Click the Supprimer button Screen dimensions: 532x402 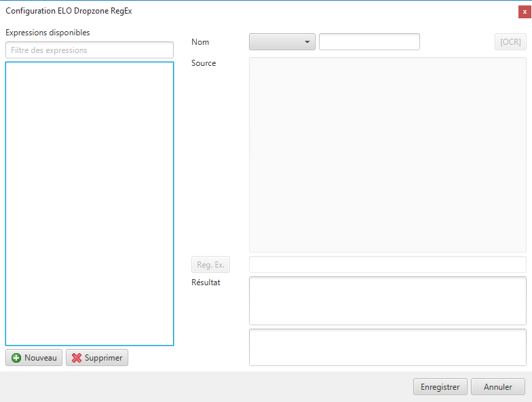click(97, 357)
